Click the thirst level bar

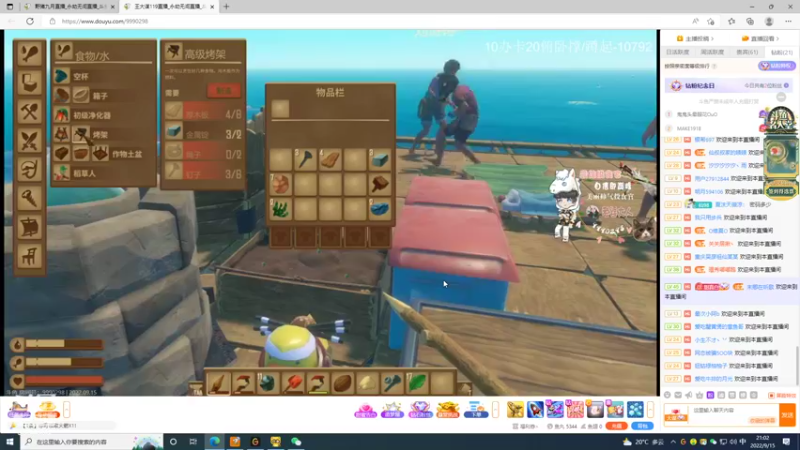pyautogui.click(x=64, y=344)
